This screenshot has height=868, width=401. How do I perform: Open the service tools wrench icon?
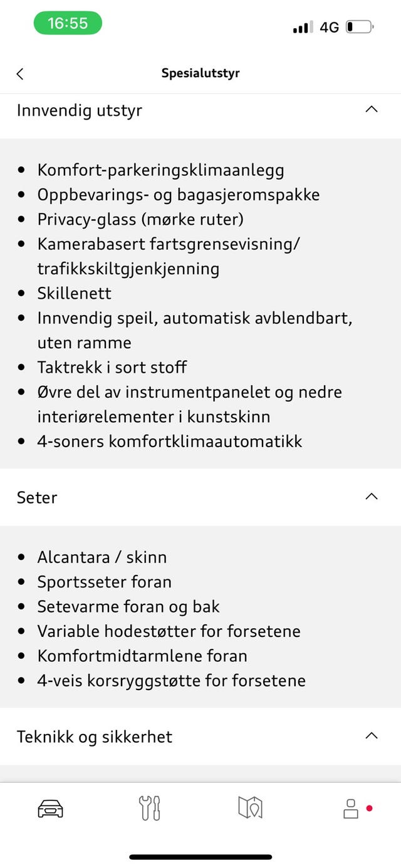[x=150, y=809]
